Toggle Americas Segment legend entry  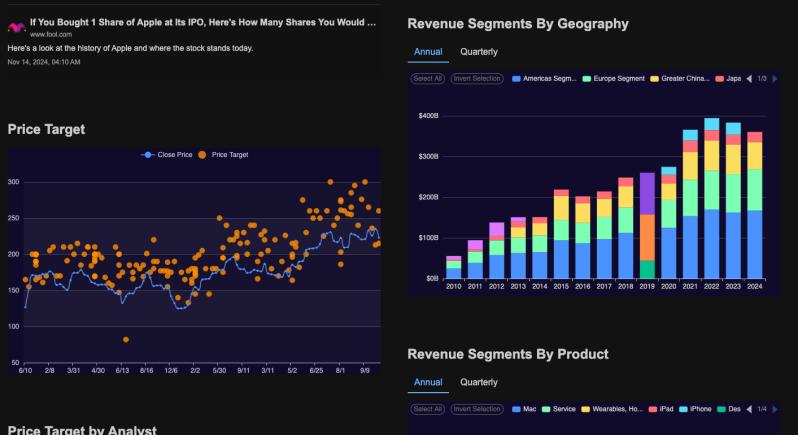click(x=546, y=78)
